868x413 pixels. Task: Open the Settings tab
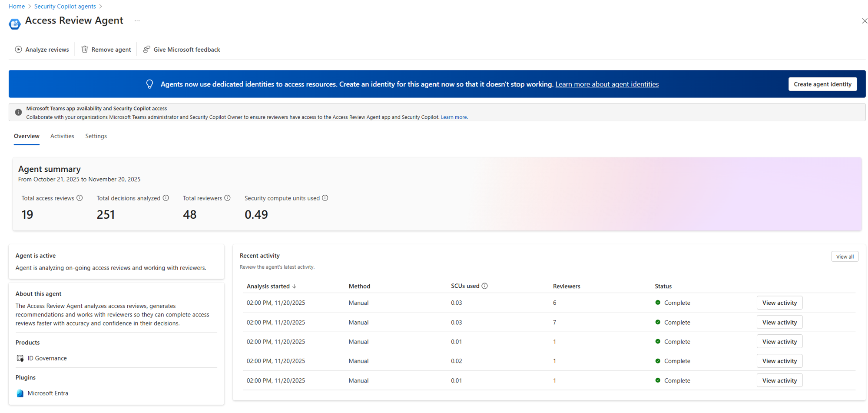[x=96, y=136]
